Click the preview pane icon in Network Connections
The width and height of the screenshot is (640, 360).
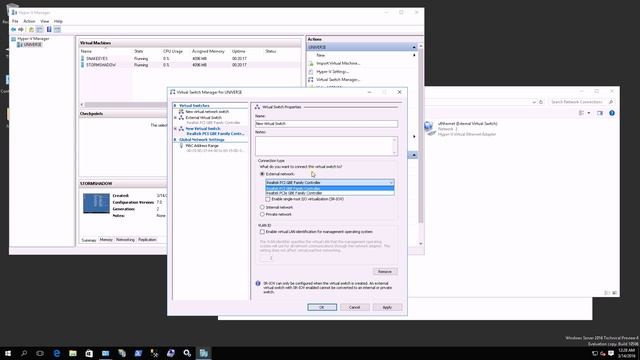[x=600, y=113]
